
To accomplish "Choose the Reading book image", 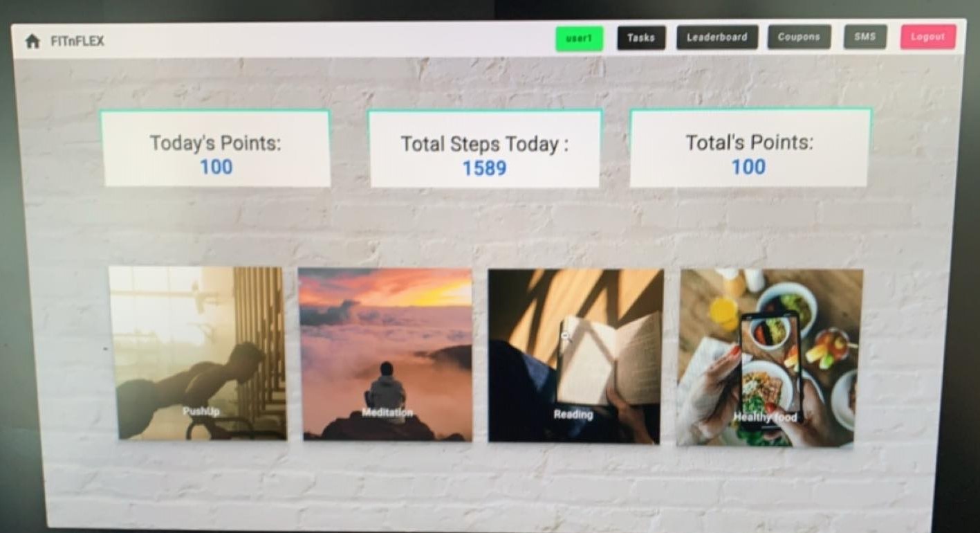I will click(575, 356).
